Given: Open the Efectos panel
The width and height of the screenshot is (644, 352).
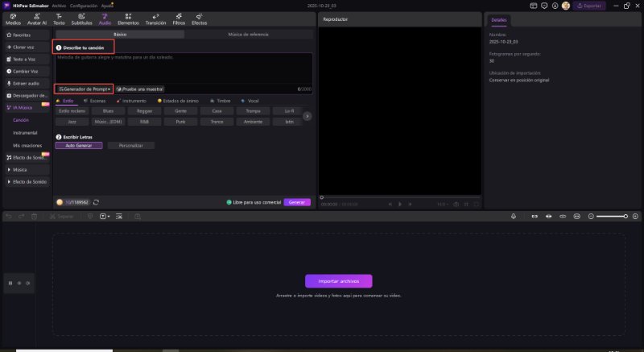Looking at the screenshot, I should [199, 19].
